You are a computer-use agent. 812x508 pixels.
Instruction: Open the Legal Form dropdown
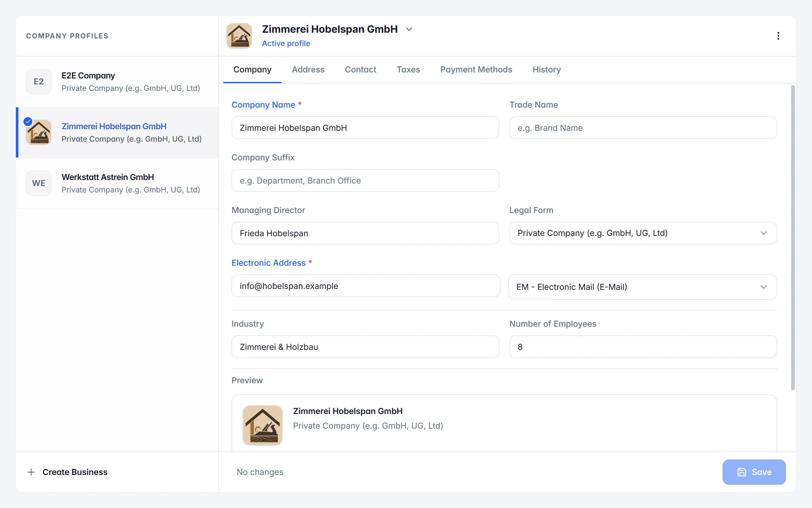coord(643,233)
